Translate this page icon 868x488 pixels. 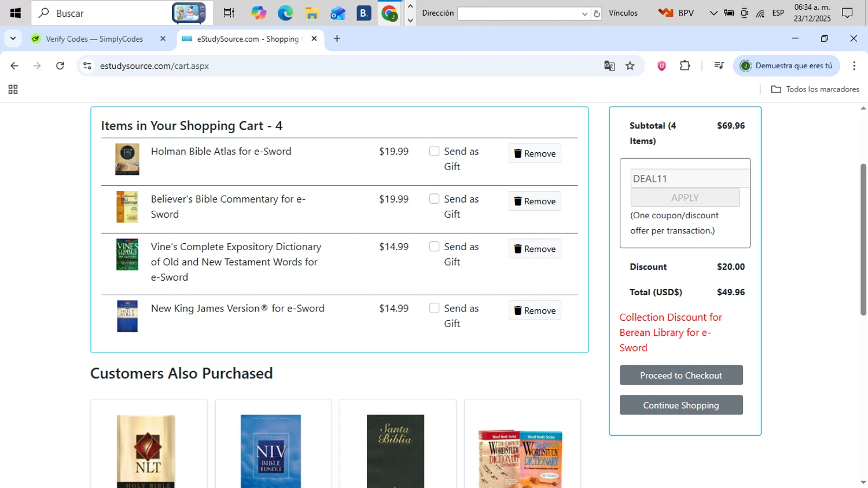tap(609, 66)
